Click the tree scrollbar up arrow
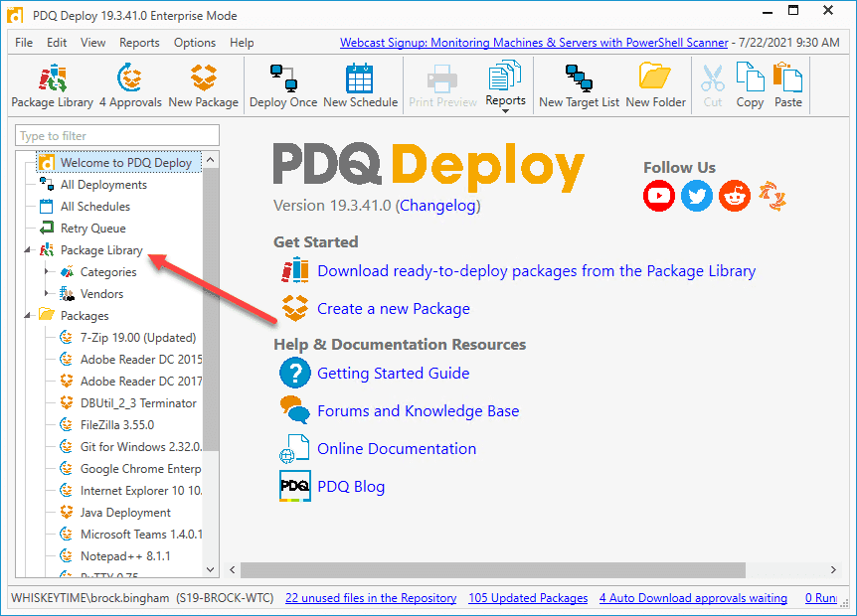The image size is (857, 616). pyautogui.click(x=211, y=160)
